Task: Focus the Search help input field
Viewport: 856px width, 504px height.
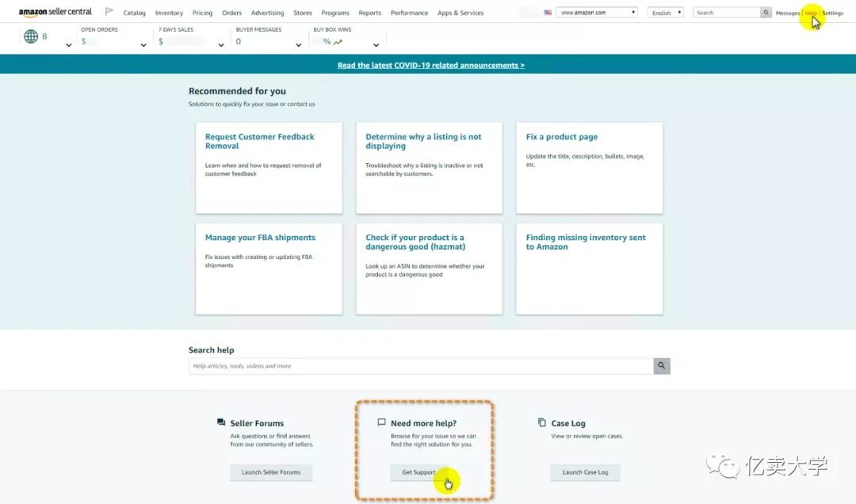Action: point(421,366)
